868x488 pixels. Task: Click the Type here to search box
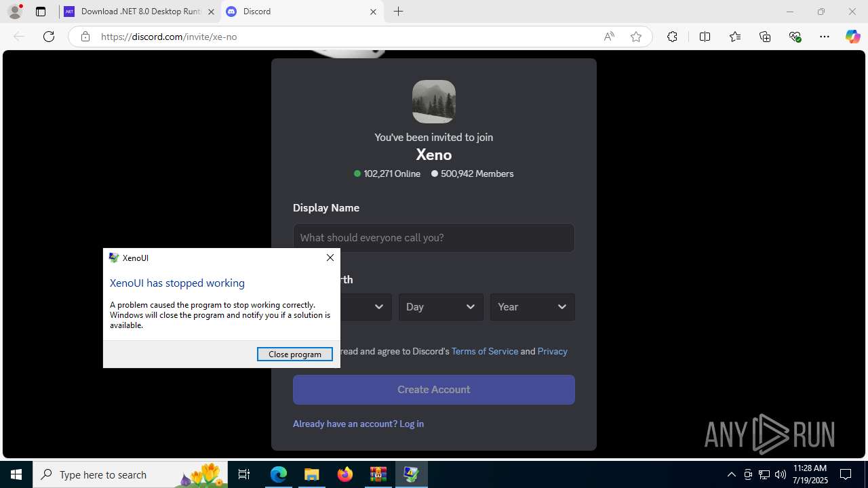pyautogui.click(x=131, y=474)
